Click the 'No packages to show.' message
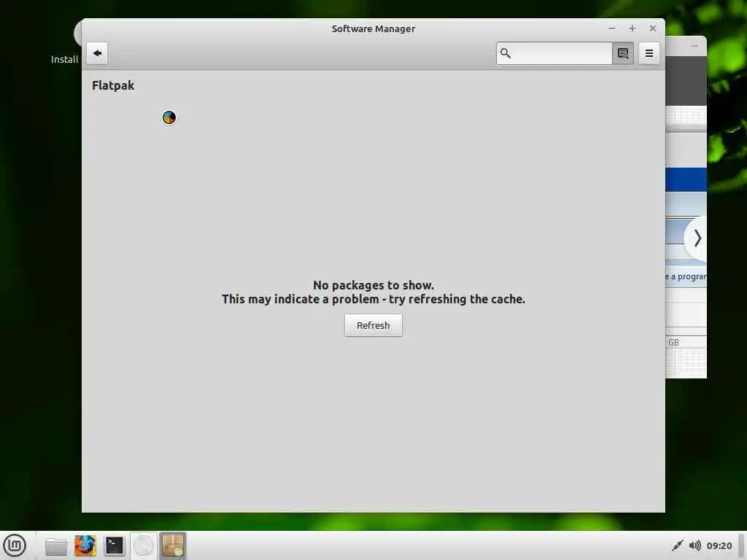The width and height of the screenshot is (747, 560). coord(373,285)
